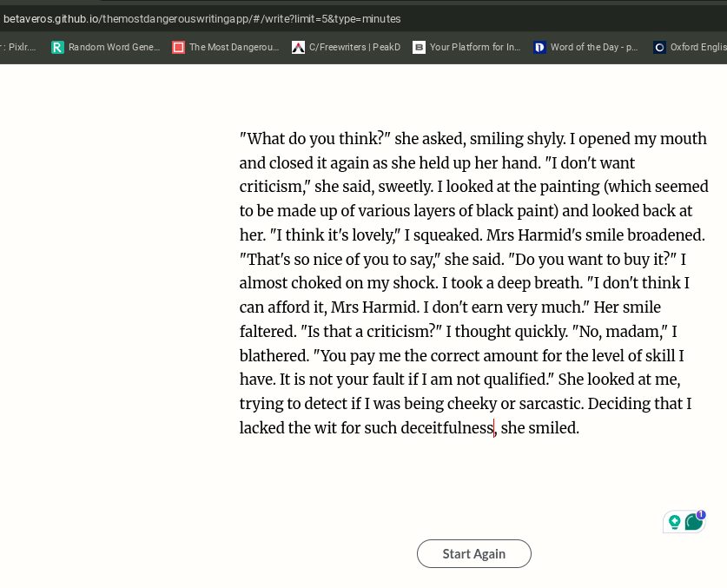Place cursor after 'she smiled.' at text end
This screenshot has width=727, height=588.
tap(580, 427)
